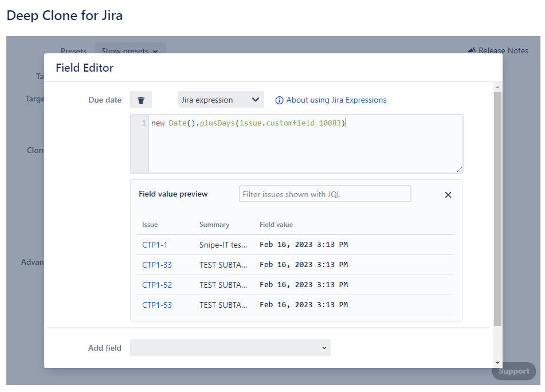545x392 pixels.
Task: Click the Add field label
Action: 105,348
